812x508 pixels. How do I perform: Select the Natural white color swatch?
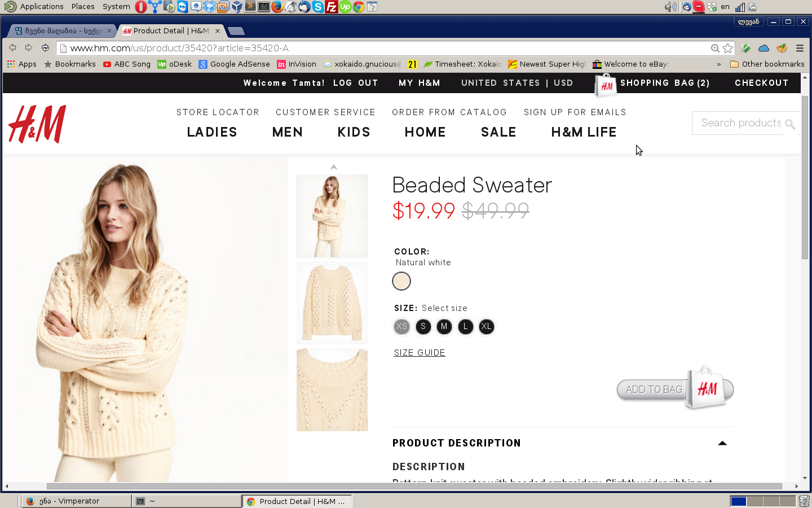tap(401, 281)
